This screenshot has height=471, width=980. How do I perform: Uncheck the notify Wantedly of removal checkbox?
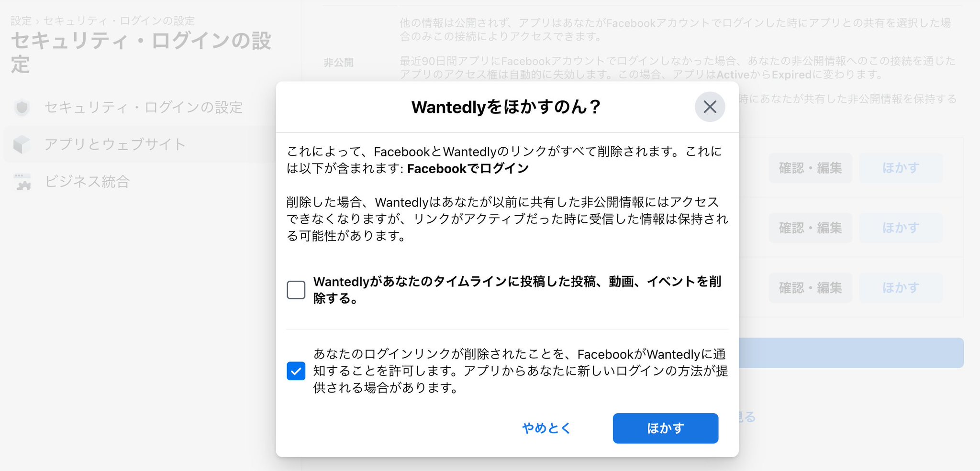(x=296, y=371)
